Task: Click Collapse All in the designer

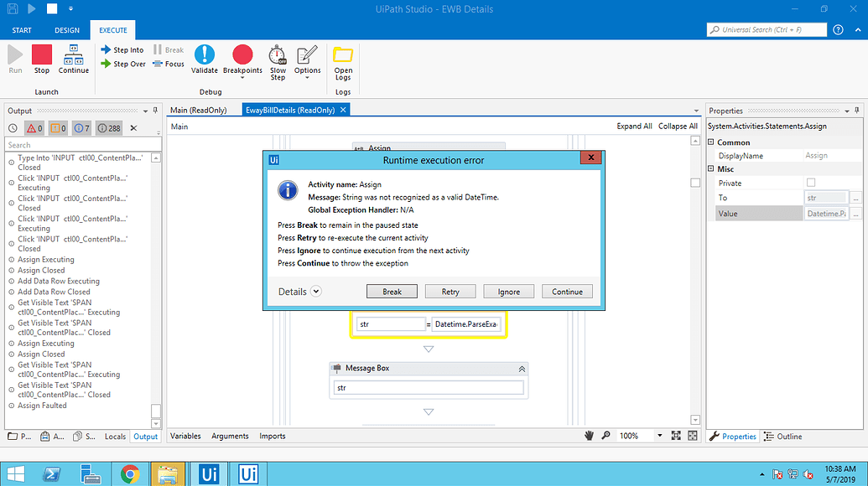Action: [678, 125]
